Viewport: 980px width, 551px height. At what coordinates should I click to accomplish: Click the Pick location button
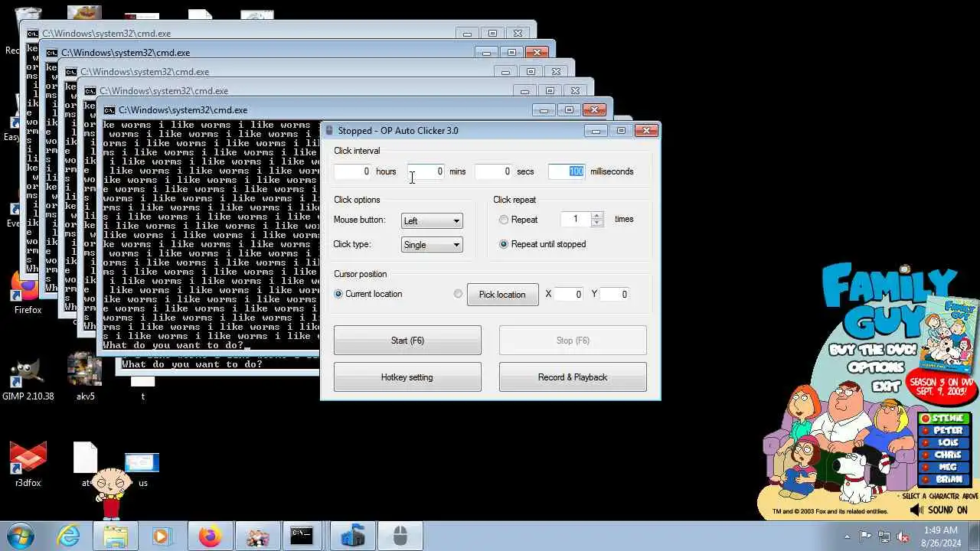pos(502,295)
